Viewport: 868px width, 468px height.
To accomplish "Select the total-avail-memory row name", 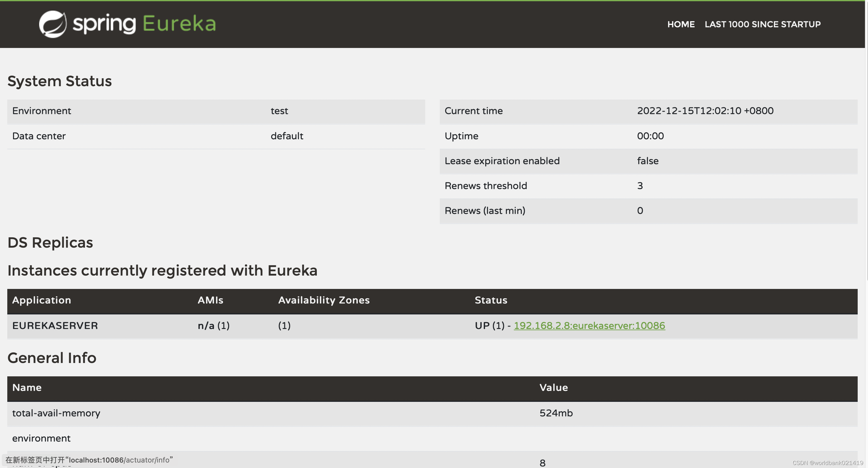I will (x=56, y=413).
